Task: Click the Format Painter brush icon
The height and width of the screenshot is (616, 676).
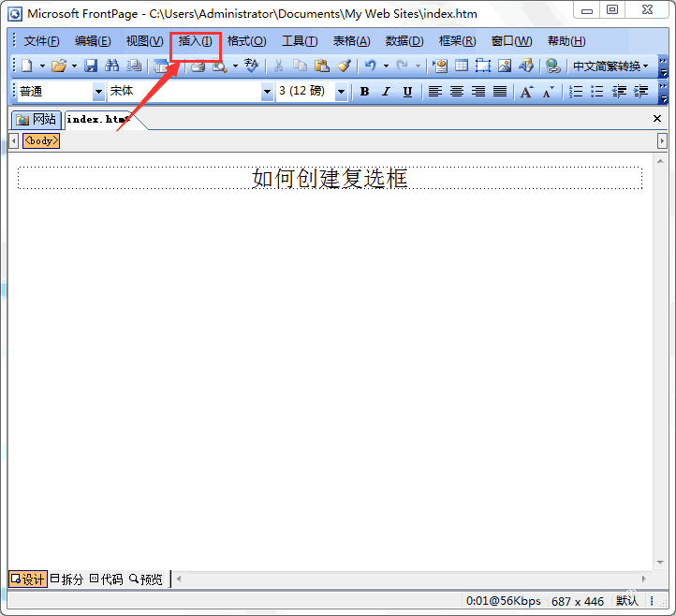Action: point(344,66)
